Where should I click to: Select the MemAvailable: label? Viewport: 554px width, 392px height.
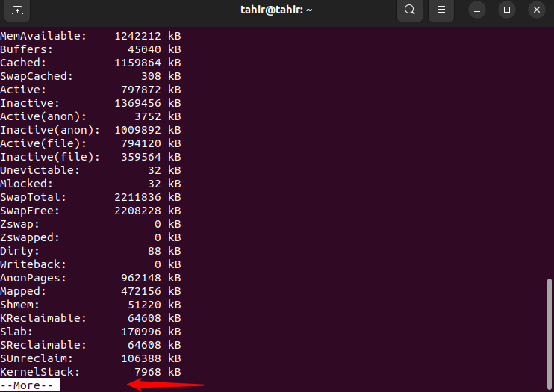(x=43, y=36)
